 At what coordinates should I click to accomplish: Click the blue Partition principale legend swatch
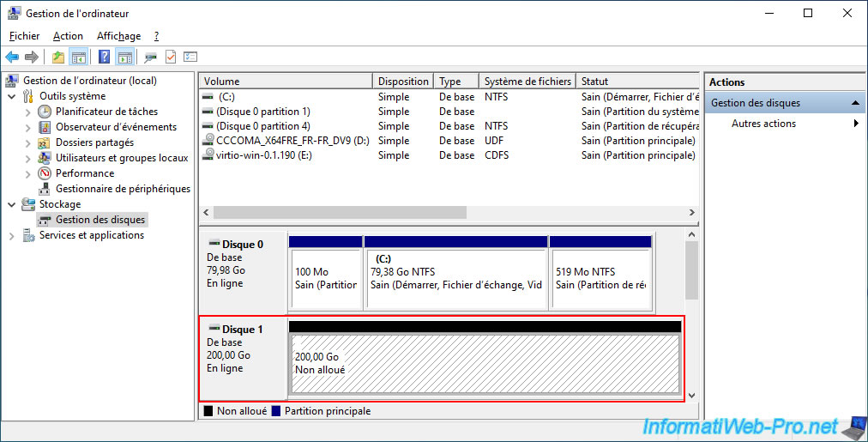[275, 411]
